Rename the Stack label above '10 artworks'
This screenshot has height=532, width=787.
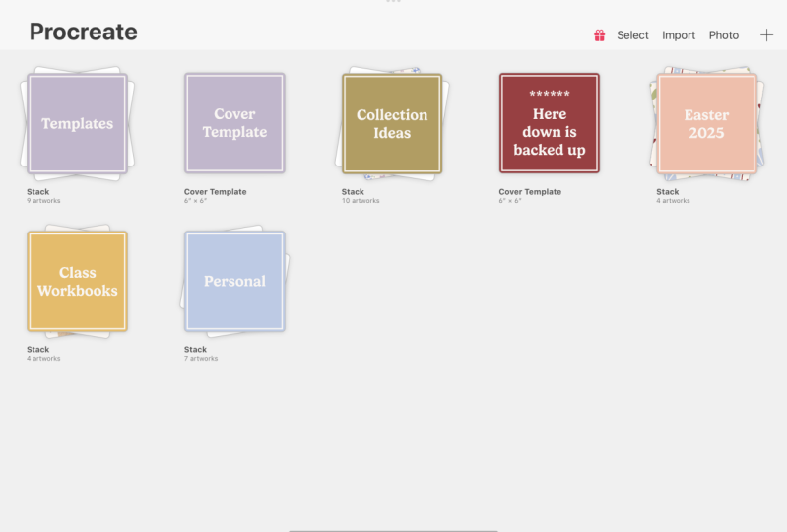(353, 192)
